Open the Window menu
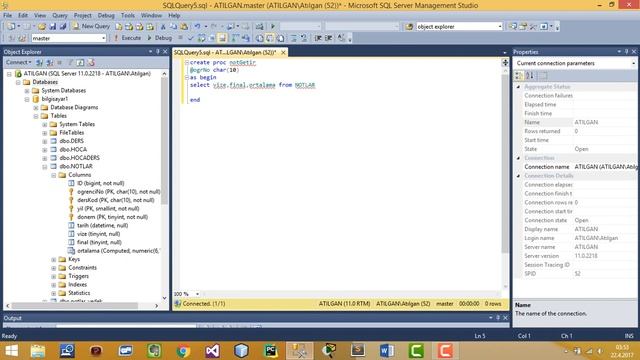The image size is (640, 360). pyautogui.click(x=151, y=15)
